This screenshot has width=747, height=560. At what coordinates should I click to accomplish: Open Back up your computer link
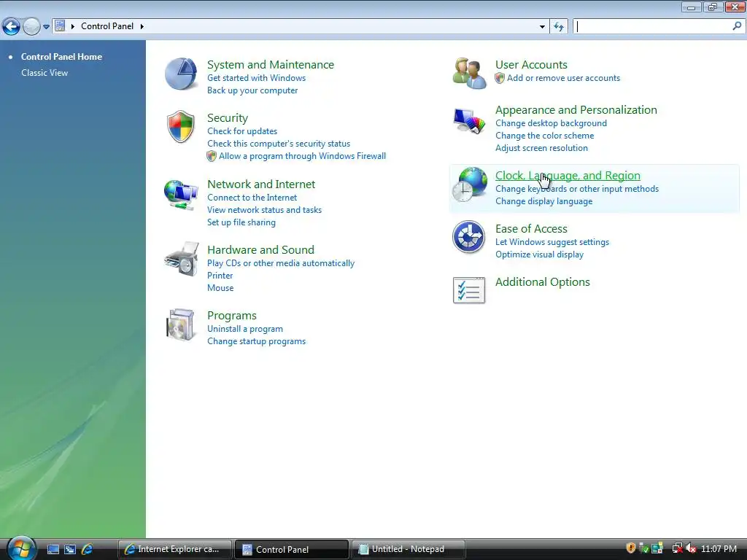click(x=252, y=90)
